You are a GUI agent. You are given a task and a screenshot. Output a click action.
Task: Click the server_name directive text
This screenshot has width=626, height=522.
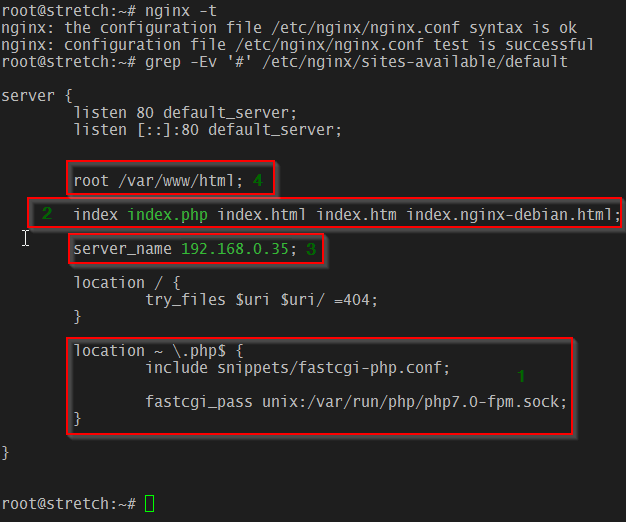click(185, 249)
